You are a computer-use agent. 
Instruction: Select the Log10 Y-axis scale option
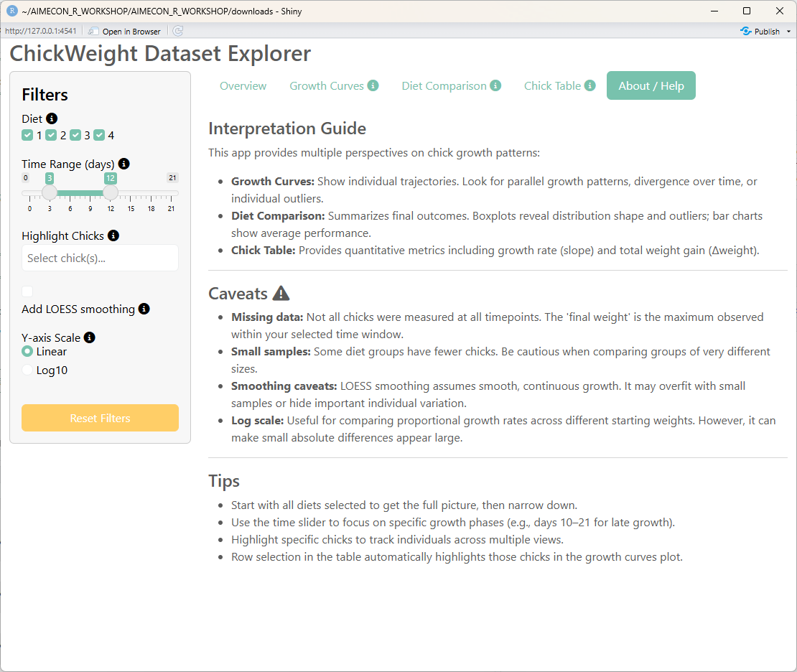[x=27, y=370]
